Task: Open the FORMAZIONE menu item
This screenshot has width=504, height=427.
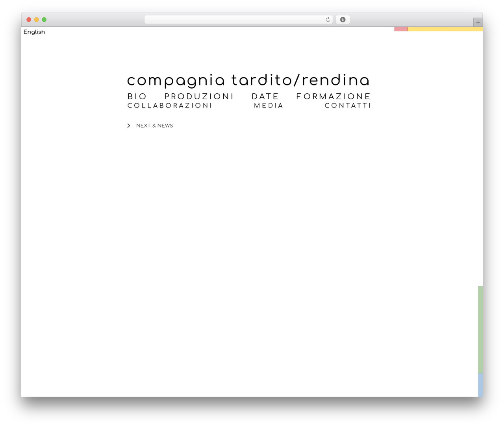Action: (x=333, y=97)
